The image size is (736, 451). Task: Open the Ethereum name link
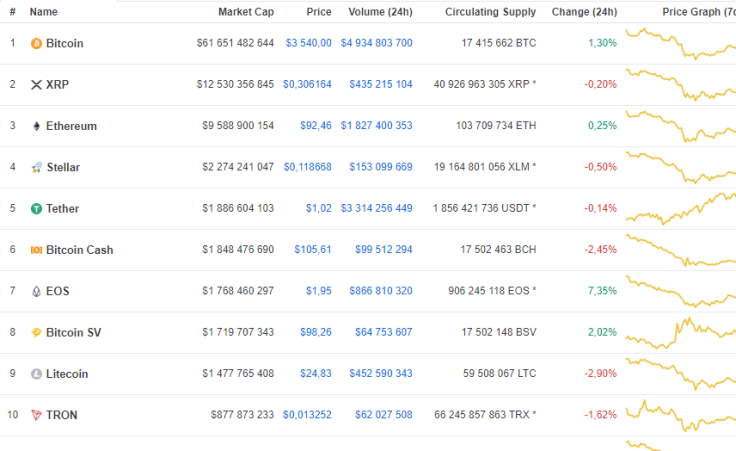click(x=71, y=126)
